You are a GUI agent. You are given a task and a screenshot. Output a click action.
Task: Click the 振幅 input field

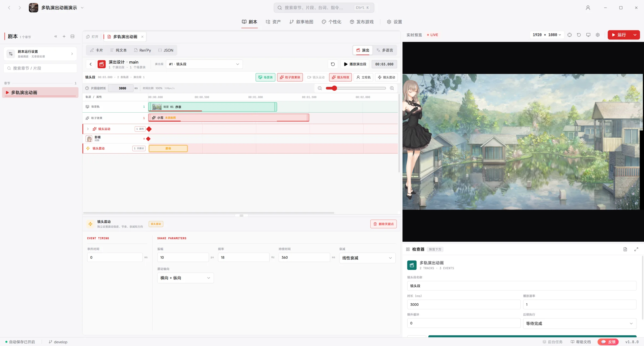[183, 257]
